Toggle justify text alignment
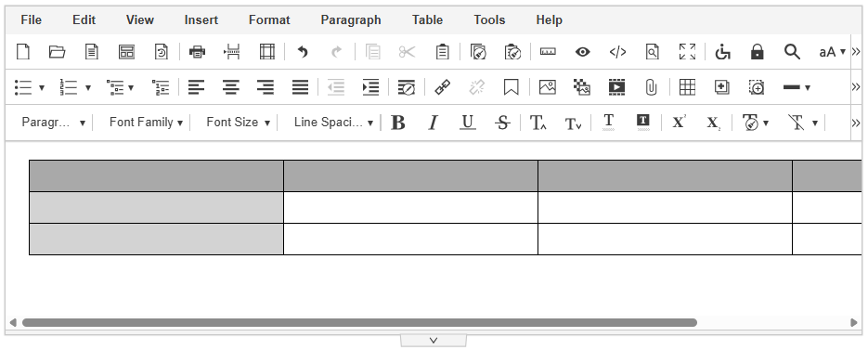The height and width of the screenshot is (350, 868). coord(301,87)
